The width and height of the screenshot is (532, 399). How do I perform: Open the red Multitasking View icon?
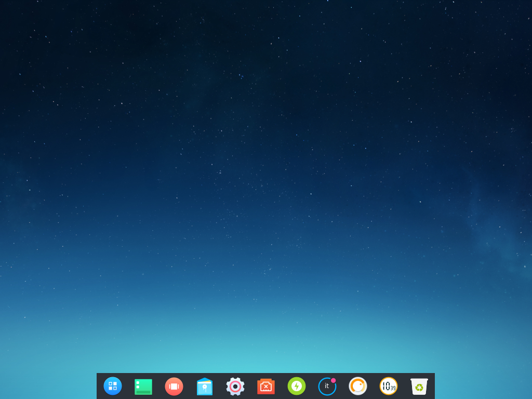tap(174, 387)
